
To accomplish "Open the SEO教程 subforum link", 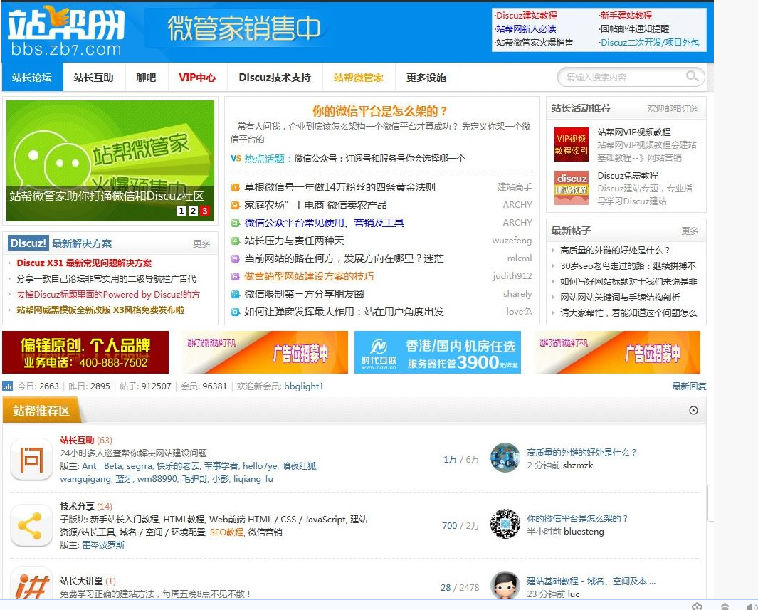I will coord(227,532).
